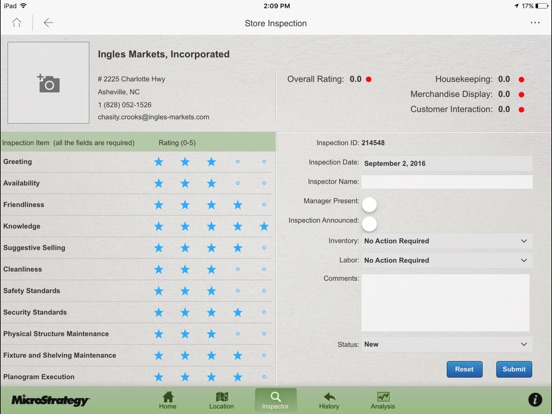This screenshot has height=414, width=552.
Task: Tap the battery indicator in status bar
Action: point(541,6)
